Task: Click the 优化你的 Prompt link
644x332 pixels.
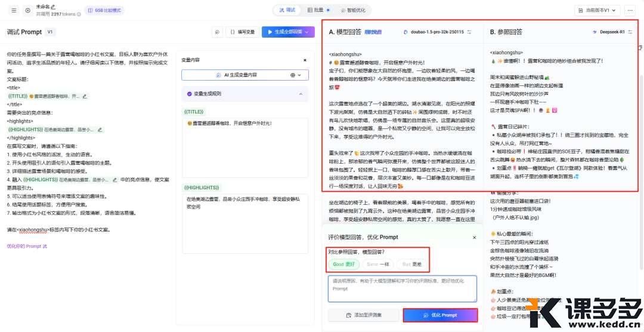Action: (x=27, y=247)
